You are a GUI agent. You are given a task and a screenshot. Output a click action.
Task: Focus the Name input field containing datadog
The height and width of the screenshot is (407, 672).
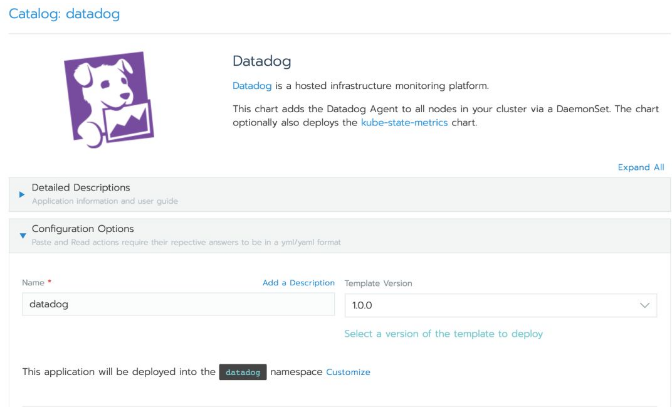click(178, 304)
